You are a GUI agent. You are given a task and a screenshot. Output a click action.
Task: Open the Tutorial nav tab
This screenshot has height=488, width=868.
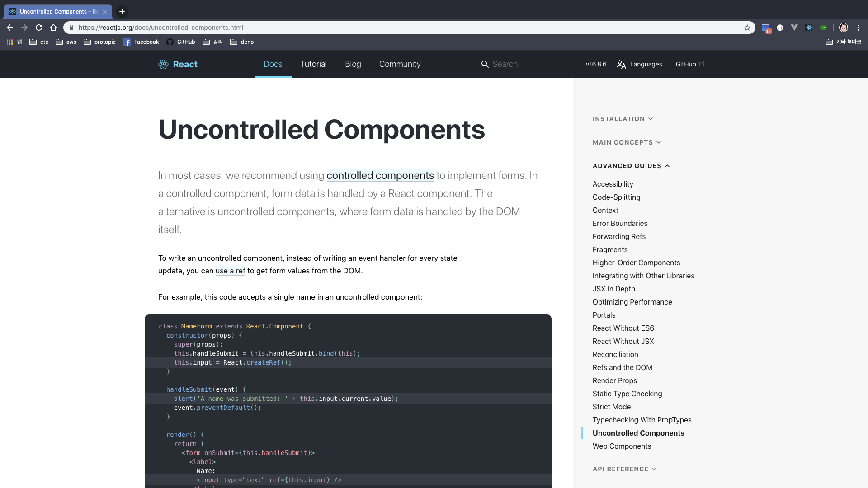click(x=313, y=64)
